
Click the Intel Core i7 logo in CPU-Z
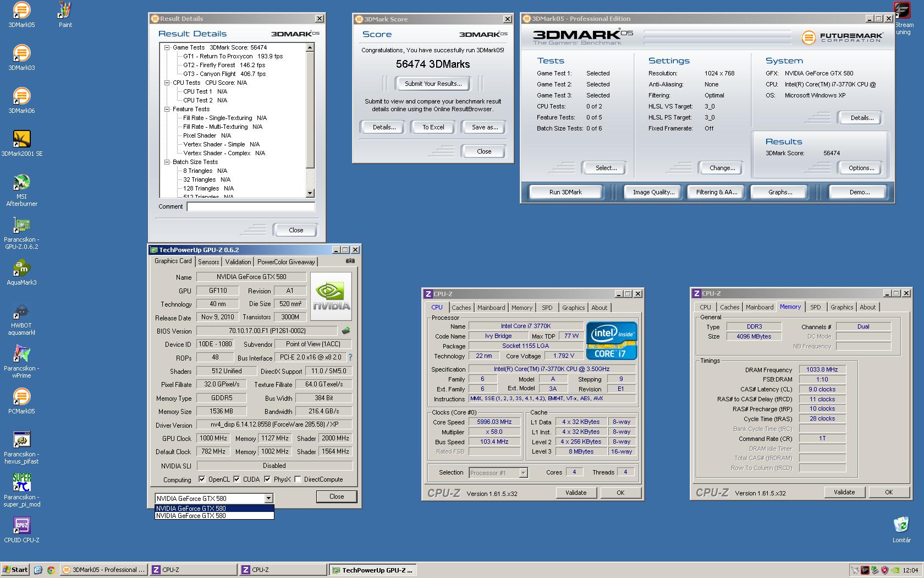tap(611, 340)
